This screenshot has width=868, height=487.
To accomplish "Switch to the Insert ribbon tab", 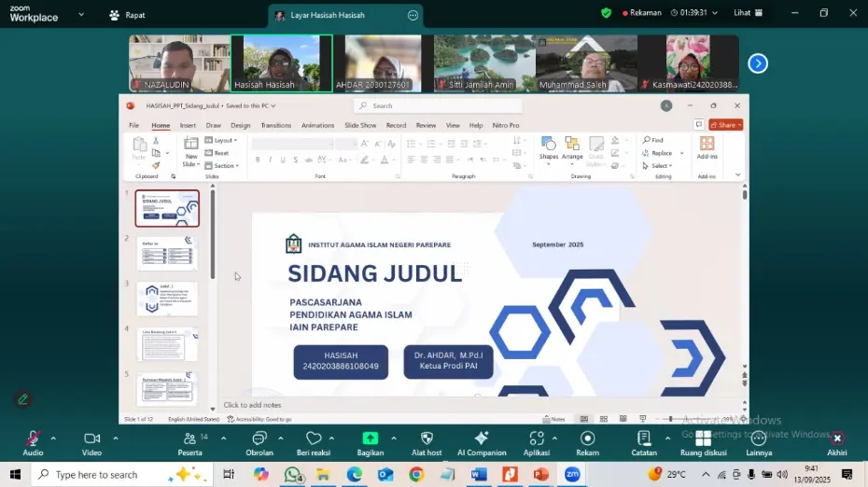I will 188,126.
